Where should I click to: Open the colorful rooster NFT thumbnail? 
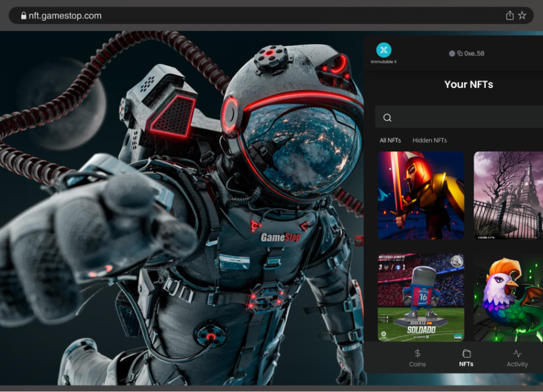pos(508,297)
